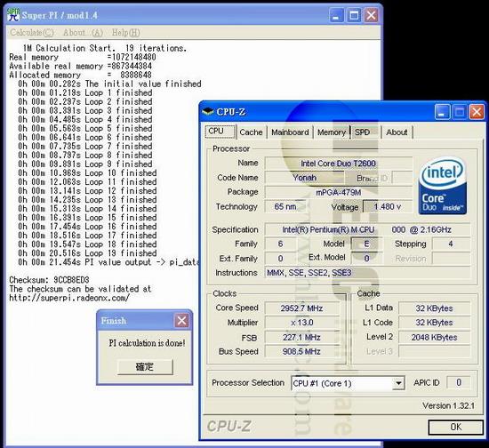This screenshot has height=448, width=489.
Task: Switch to the About tab in CPU-Z
Action: pyautogui.click(x=397, y=132)
